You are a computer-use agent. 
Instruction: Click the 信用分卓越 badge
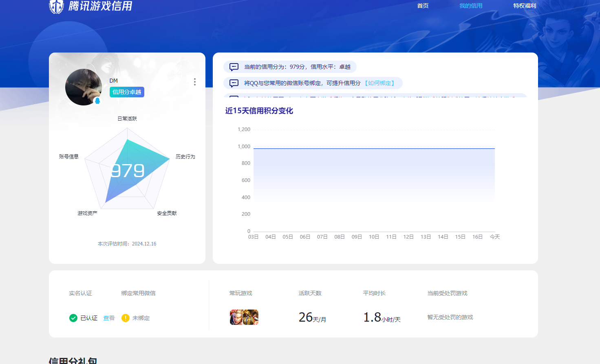click(127, 92)
